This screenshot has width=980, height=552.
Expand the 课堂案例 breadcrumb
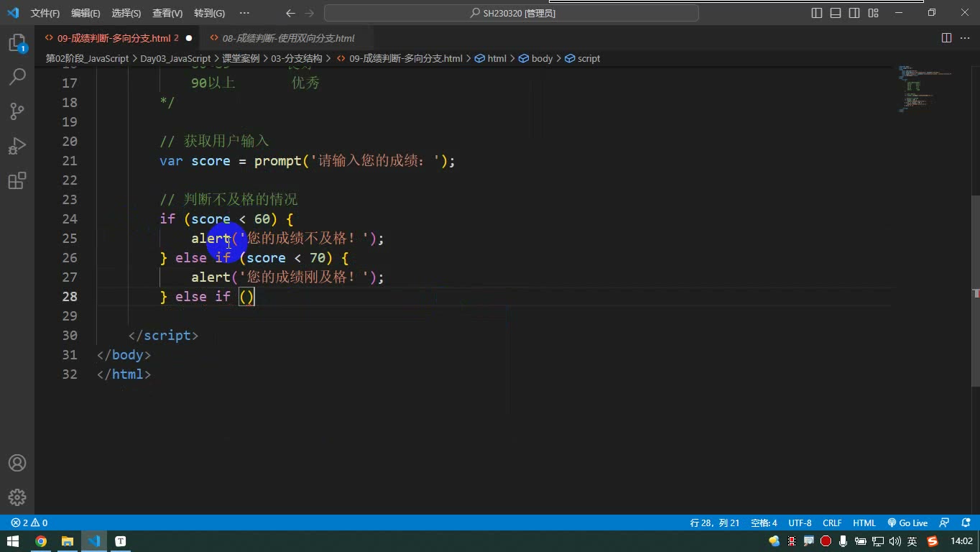(241, 59)
